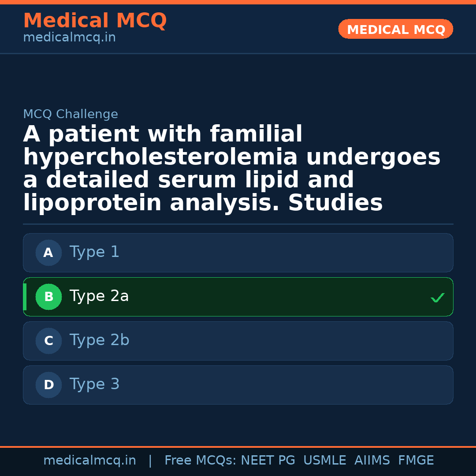The height and width of the screenshot is (476, 476).
Task: Pick the "Type 2b" answer text
Action: 99,340
